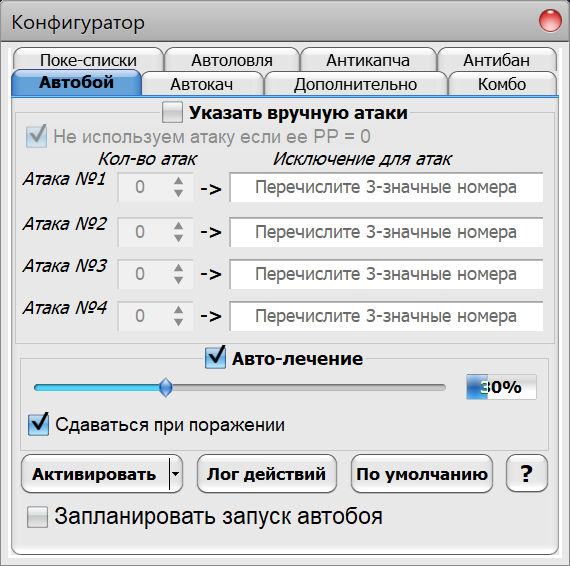
Task: Click Атака №1 count spinner field
Action: click(x=155, y=187)
